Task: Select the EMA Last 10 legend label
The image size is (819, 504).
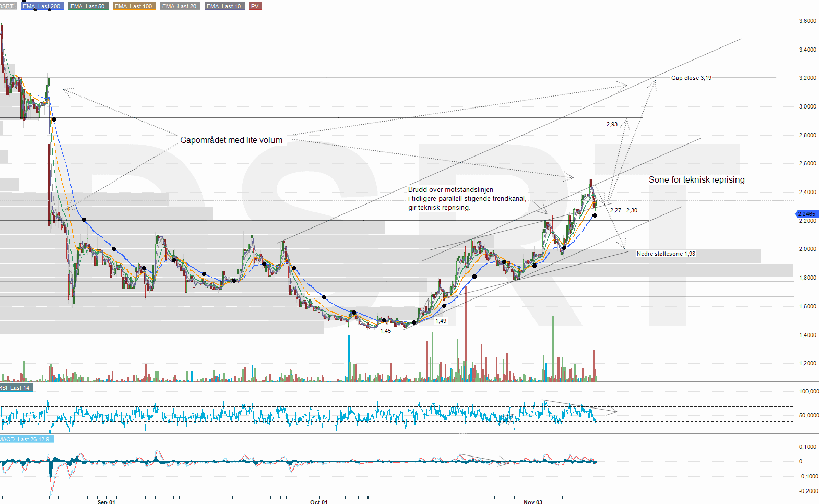Action: (224, 6)
